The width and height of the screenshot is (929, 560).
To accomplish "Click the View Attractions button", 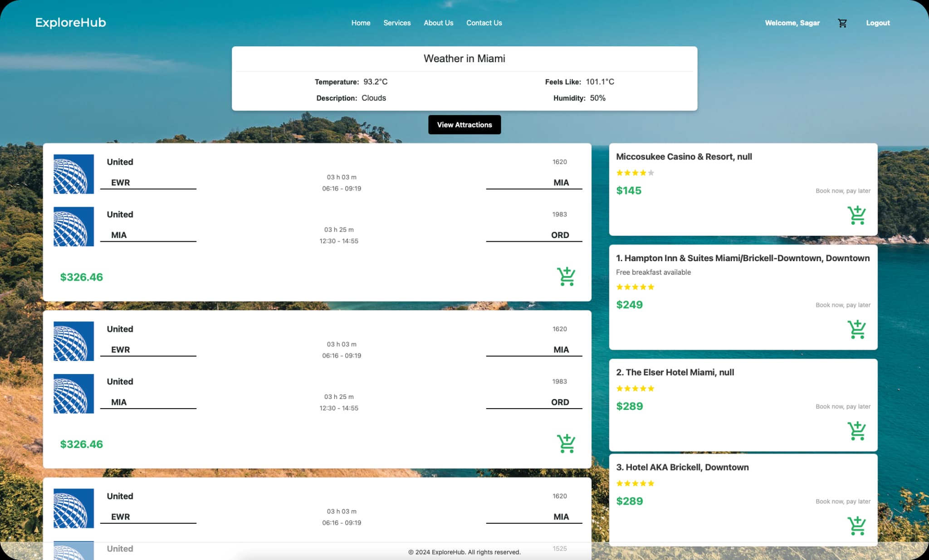I will [464, 125].
